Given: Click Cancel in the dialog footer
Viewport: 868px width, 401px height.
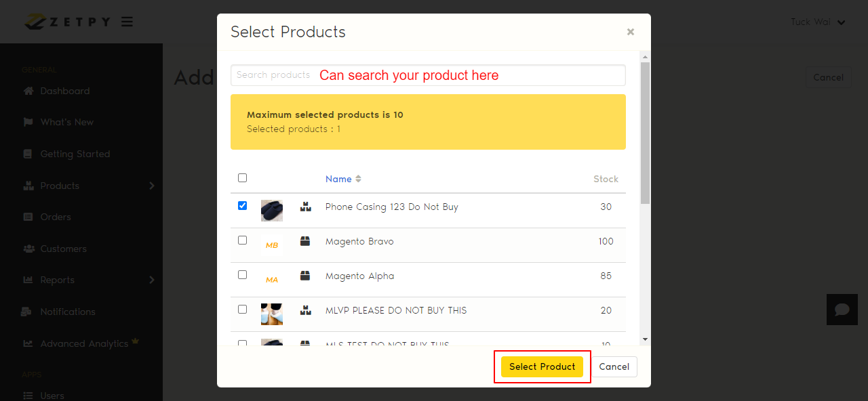Looking at the screenshot, I should click(x=614, y=366).
